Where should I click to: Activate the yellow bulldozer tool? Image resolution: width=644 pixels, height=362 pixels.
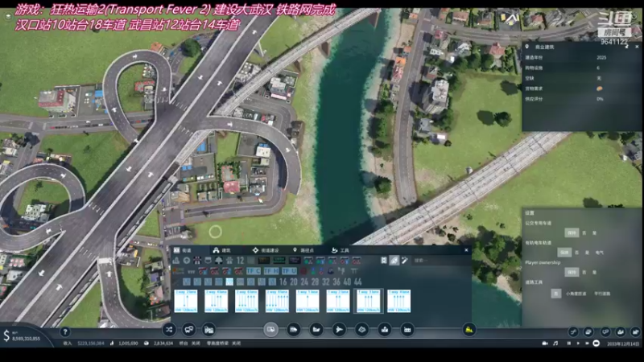(x=469, y=330)
